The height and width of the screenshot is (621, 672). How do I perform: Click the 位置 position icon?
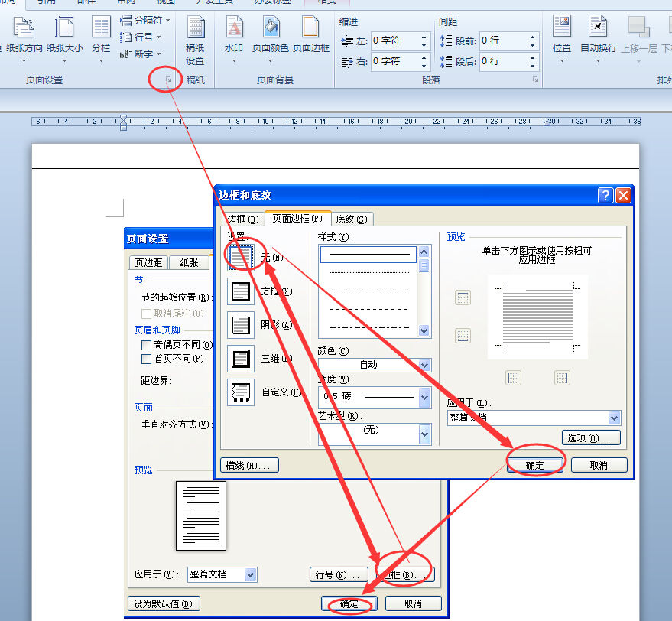562,40
